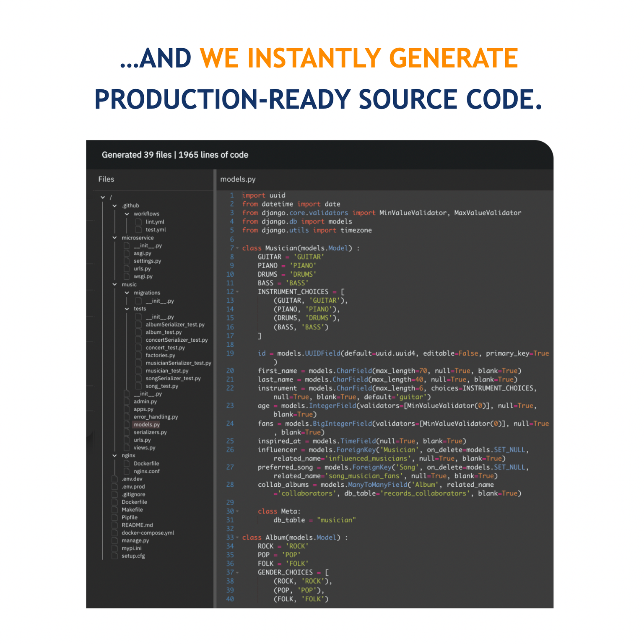Click the file icon next to nginx.conf
Viewport: 644px width, 644px height.
point(126,471)
